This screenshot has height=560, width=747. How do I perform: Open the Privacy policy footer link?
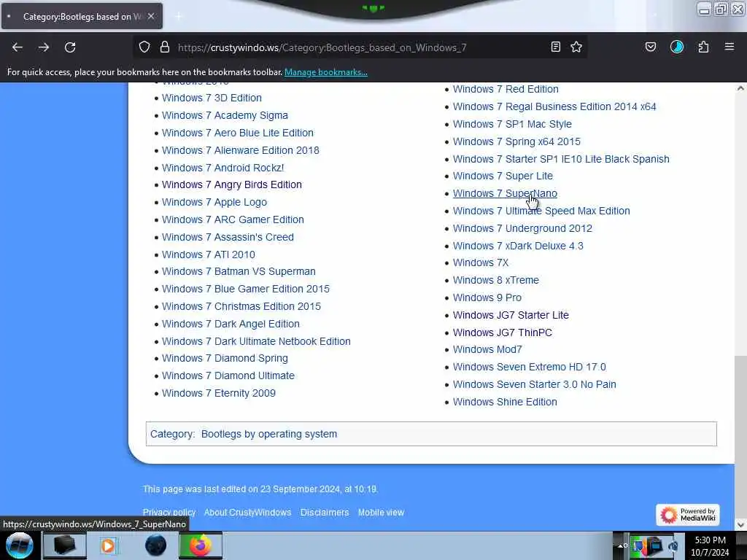pos(169,513)
